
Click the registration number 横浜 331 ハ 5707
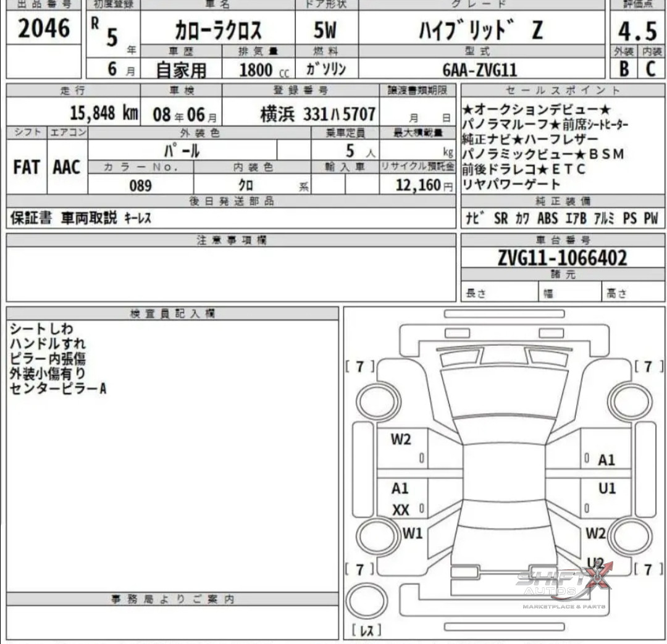pos(317,114)
